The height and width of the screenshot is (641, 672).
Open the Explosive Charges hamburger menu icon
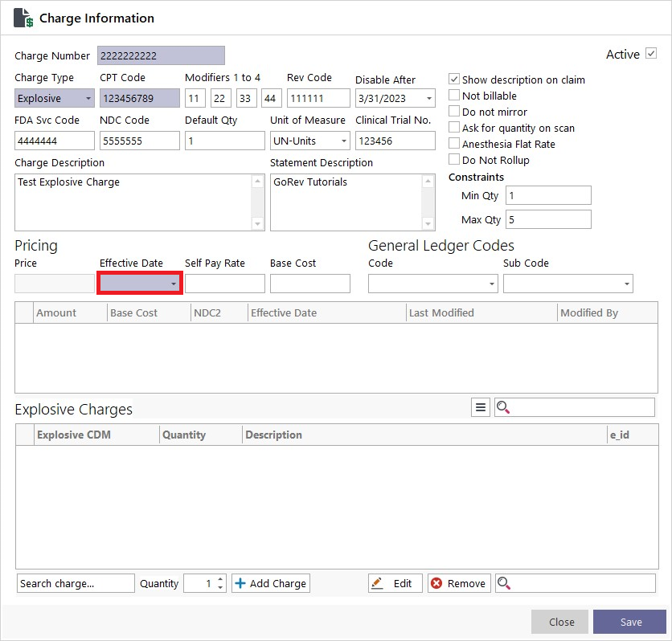(x=481, y=407)
